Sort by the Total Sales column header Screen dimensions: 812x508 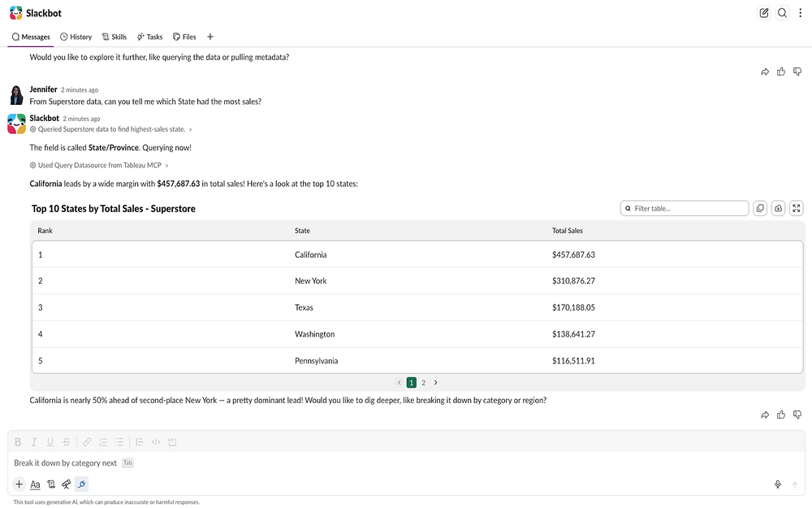pyautogui.click(x=567, y=231)
